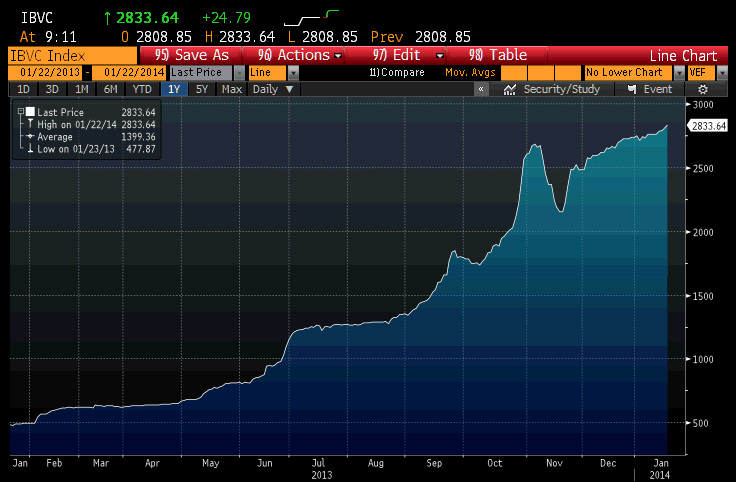Screen dimensions: 736x482
Task: Collapse the Last Price legend tree
Action: coord(21,111)
